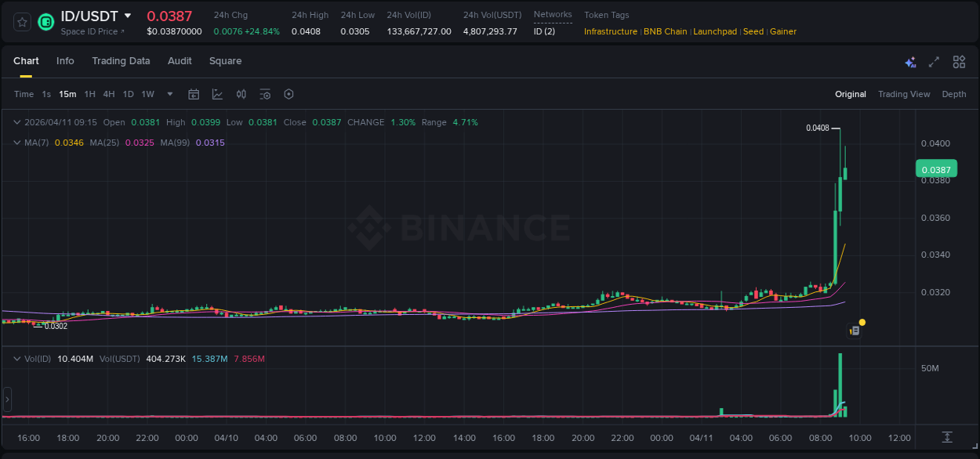Screen dimensions: 980x459
Task: Open the AI assistant sparkle icon
Action: (x=910, y=62)
